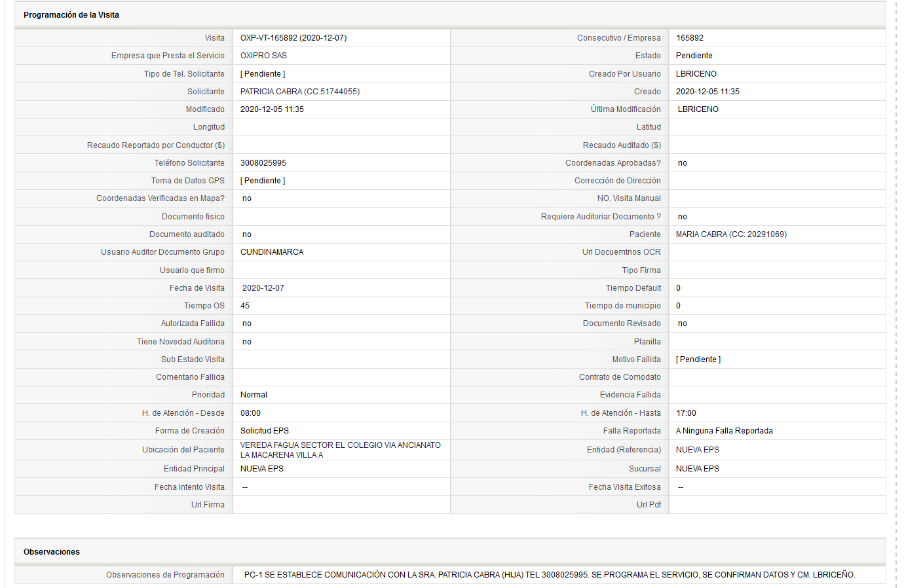Select visit code OXP-VT-165892 (2020-12-07)
The height and width of the screenshot is (588, 923).
point(293,38)
